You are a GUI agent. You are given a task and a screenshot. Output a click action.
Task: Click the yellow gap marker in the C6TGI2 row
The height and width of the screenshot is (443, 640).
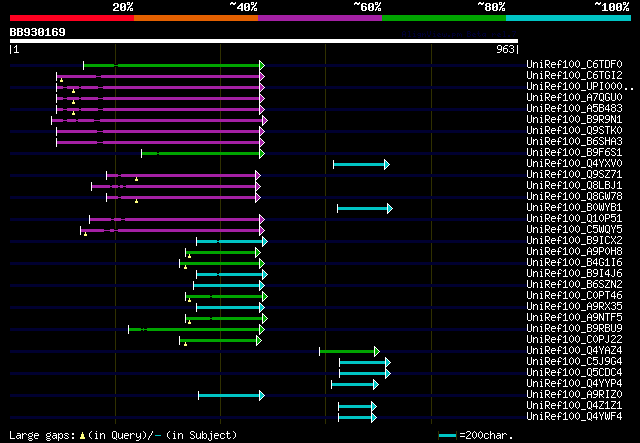coord(61,80)
